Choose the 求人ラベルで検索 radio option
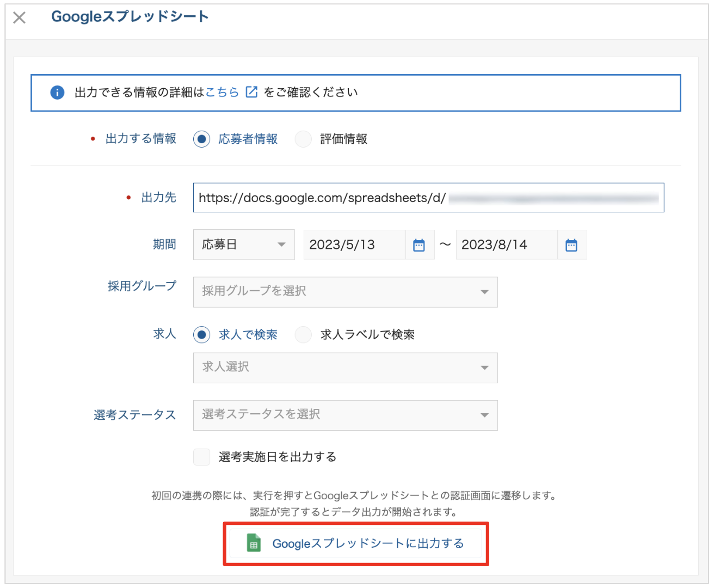The height and width of the screenshot is (588, 714). point(303,335)
